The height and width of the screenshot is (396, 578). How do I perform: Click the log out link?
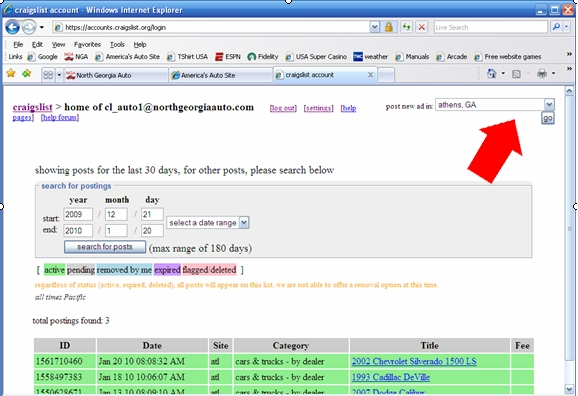click(x=283, y=108)
